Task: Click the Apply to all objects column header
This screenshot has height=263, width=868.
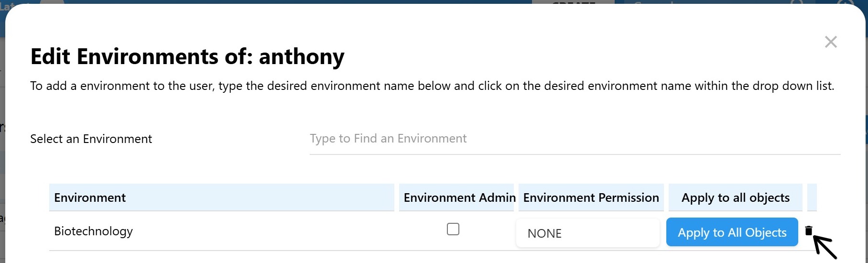Action: click(x=735, y=197)
